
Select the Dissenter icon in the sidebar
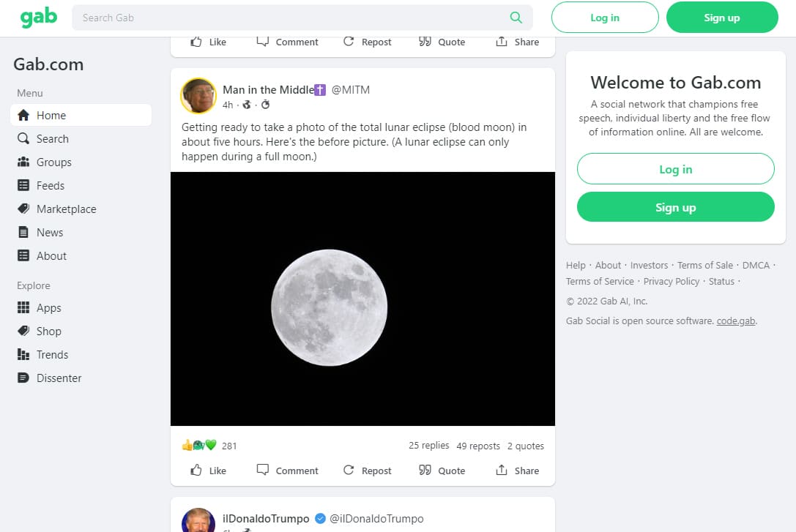pos(23,378)
